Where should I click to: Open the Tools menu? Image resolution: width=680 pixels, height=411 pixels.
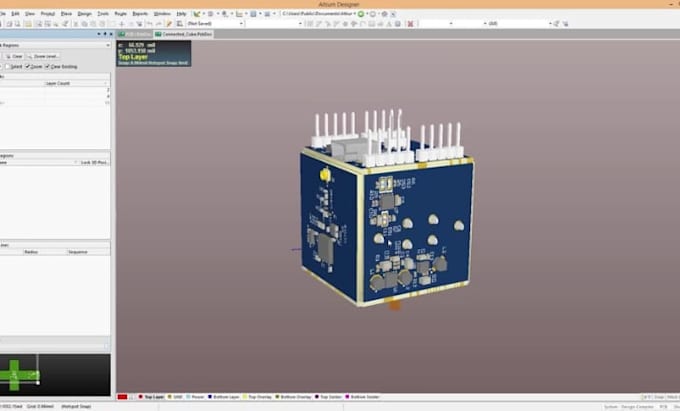click(103, 14)
